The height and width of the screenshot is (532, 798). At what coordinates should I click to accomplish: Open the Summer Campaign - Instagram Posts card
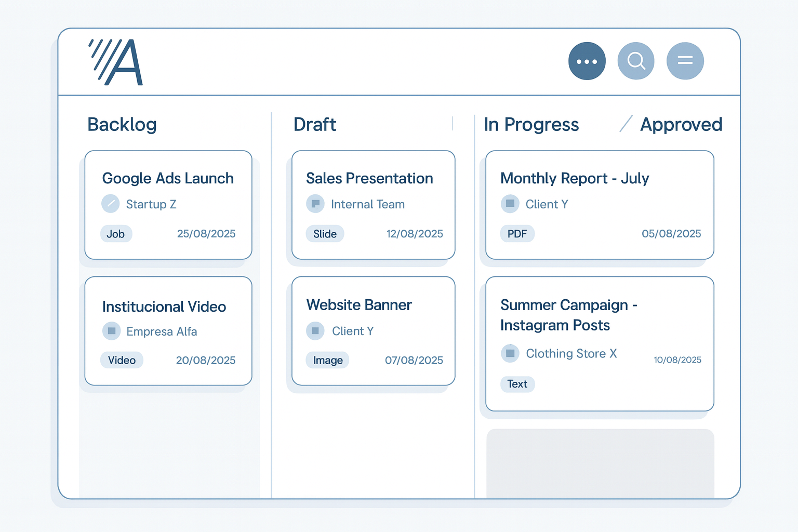599,343
